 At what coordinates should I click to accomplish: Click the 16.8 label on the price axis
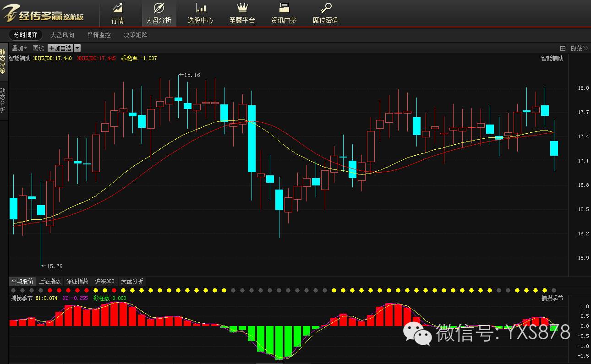point(583,185)
